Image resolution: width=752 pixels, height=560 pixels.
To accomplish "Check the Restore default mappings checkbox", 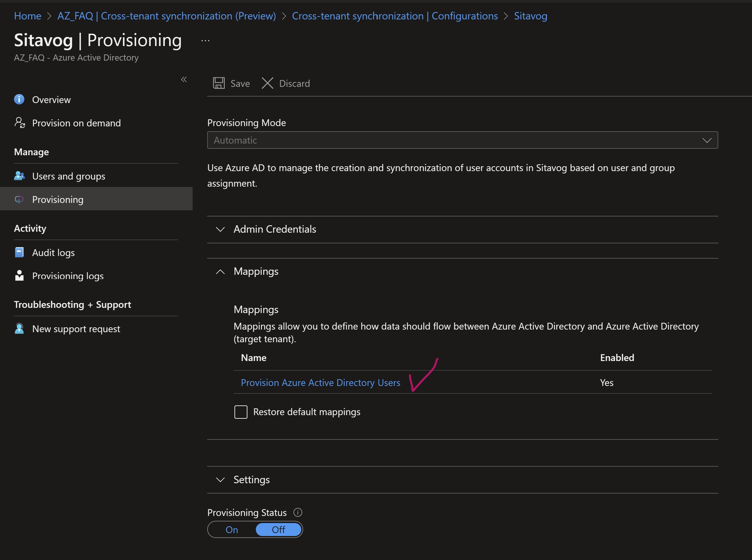I will (x=241, y=412).
